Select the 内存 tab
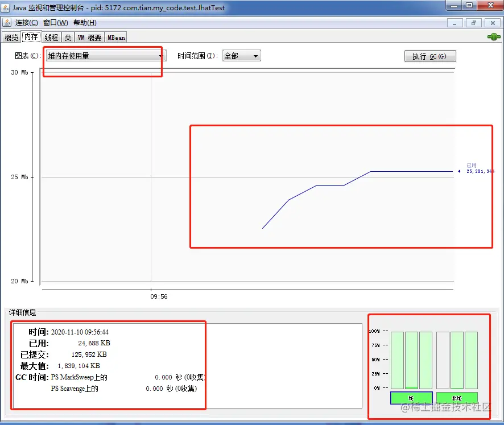Screen dimensions: 504x425 coord(31,37)
